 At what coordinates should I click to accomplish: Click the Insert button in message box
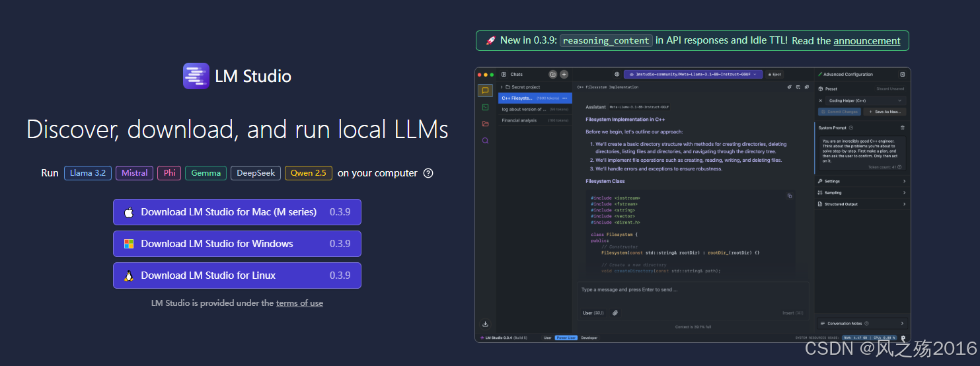793,313
